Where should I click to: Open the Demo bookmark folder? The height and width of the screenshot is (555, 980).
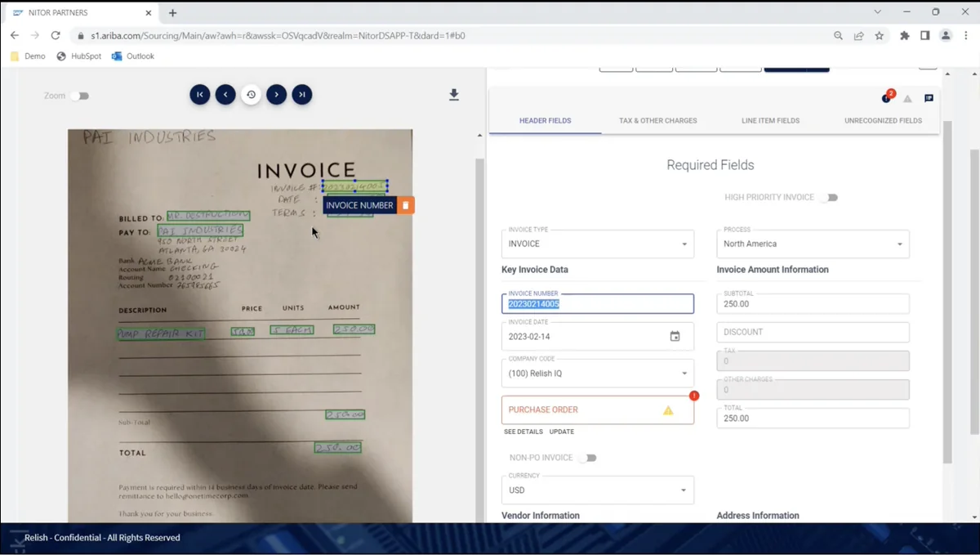click(28, 56)
